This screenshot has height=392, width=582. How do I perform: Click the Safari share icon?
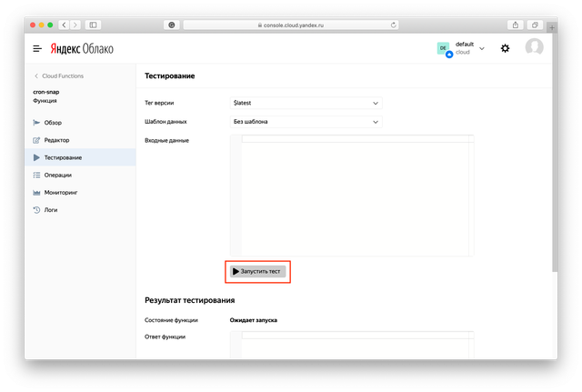[516, 25]
